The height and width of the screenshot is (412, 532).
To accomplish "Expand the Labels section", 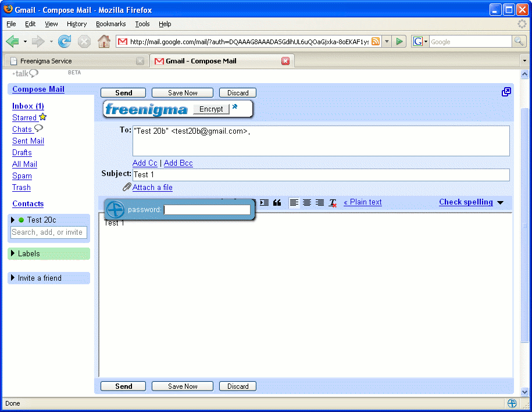I will pyautogui.click(x=13, y=253).
